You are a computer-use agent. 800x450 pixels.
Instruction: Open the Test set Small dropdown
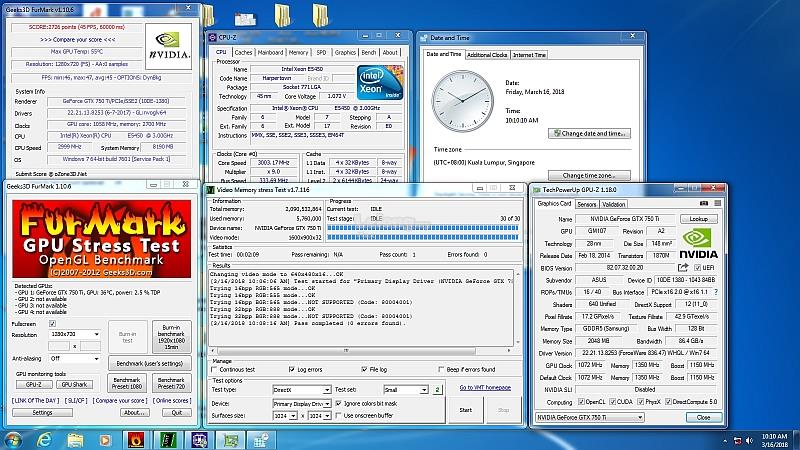pyautogui.click(x=424, y=390)
